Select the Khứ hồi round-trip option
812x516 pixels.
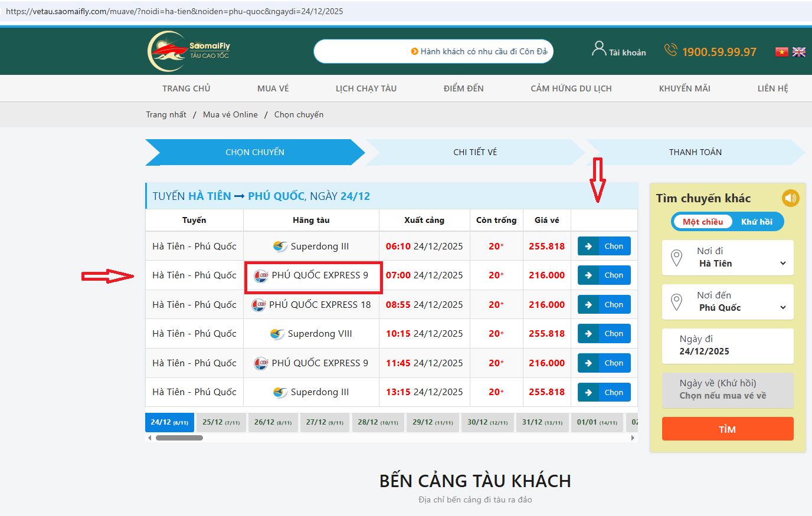[757, 222]
